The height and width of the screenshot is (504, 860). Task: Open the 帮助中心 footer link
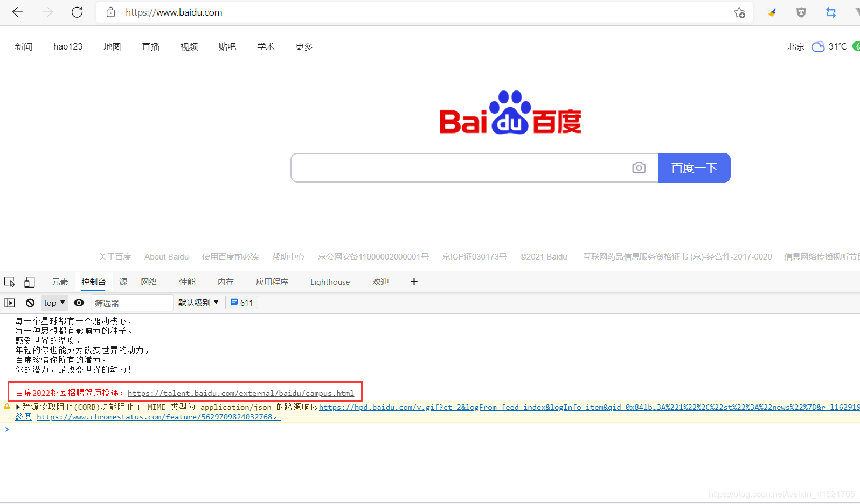pos(288,257)
